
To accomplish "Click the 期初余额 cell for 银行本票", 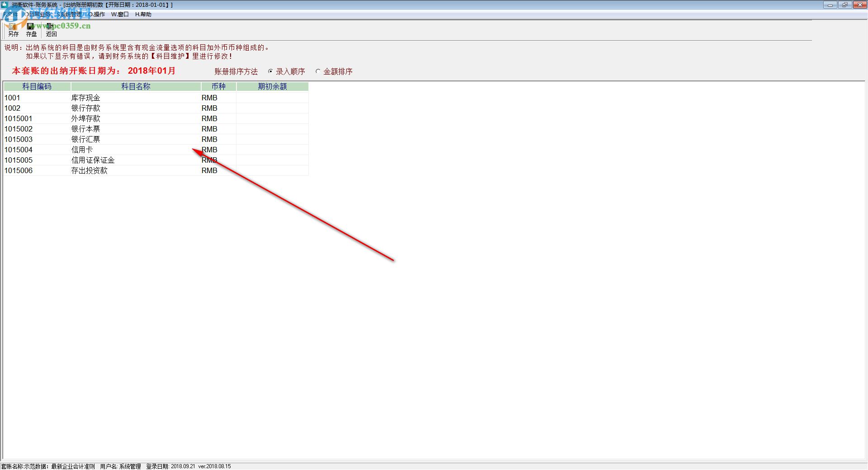I will click(x=272, y=129).
